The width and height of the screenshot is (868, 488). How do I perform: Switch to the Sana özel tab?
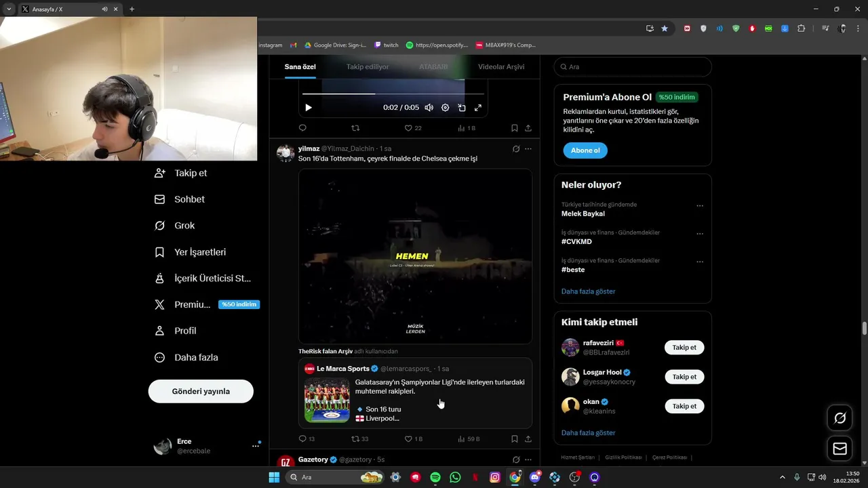[x=300, y=67]
